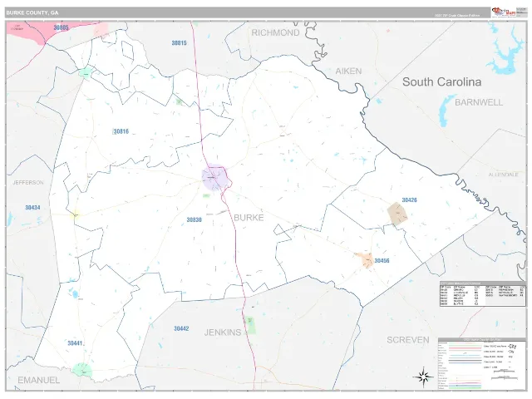Click the JENKINS county label

223,332
